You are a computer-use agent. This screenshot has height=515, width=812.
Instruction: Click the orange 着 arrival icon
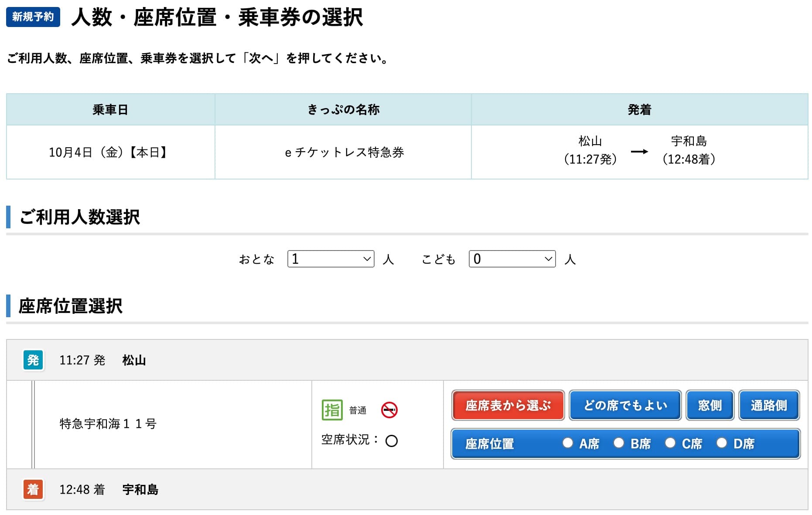click(x=33, y=489)
